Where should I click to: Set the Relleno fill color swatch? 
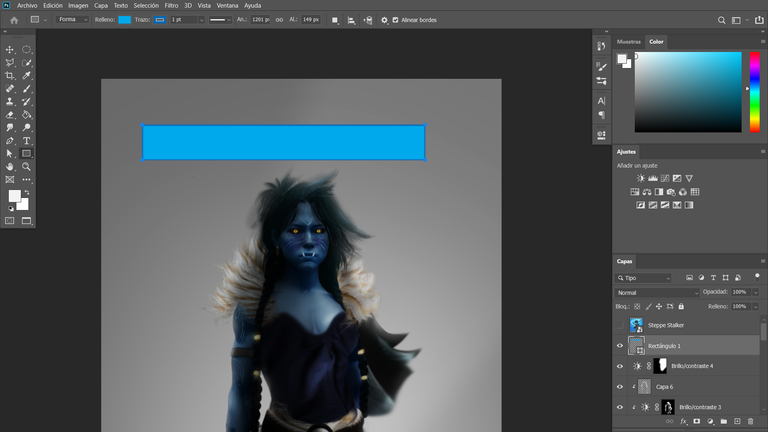tap(124, 20)
